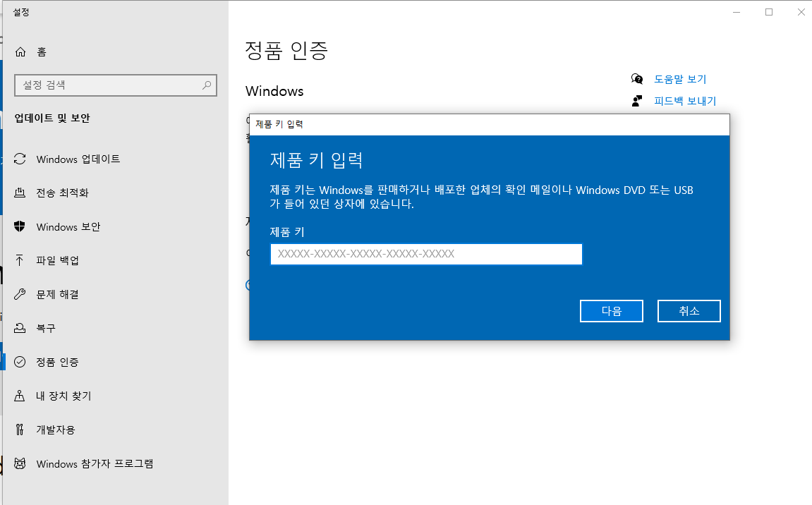The height and width of the screenshot is (505, 812).
Task: Click the Windows 업데이트 sync icon
Action: point(20,159)
